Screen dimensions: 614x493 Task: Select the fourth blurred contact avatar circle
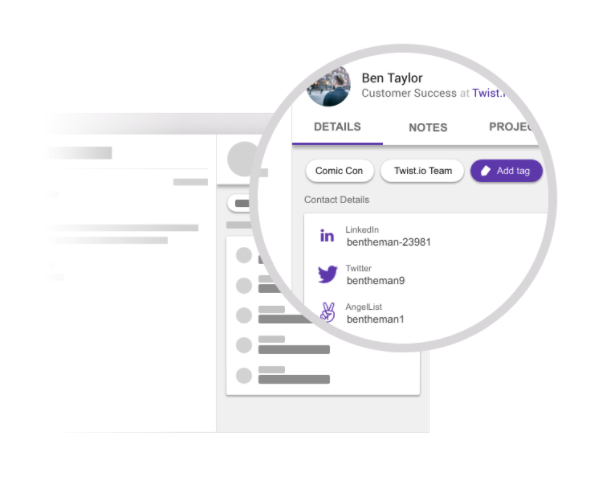point(244,345)
